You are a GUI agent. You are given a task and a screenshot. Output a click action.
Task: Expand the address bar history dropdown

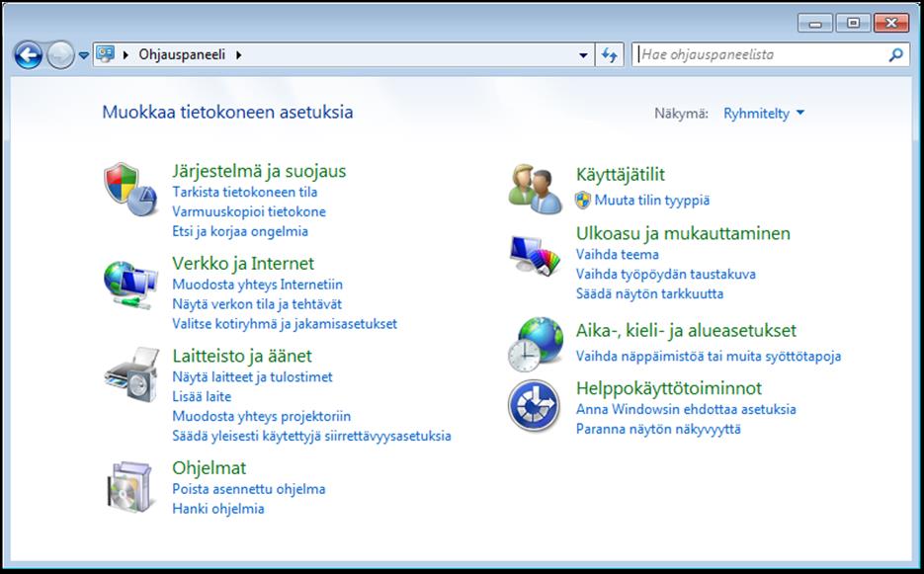point(583,54)
